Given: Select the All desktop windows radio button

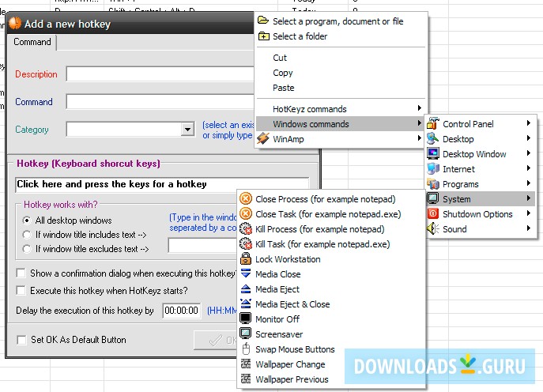Looking at the screenshot, I should (27, 220).
